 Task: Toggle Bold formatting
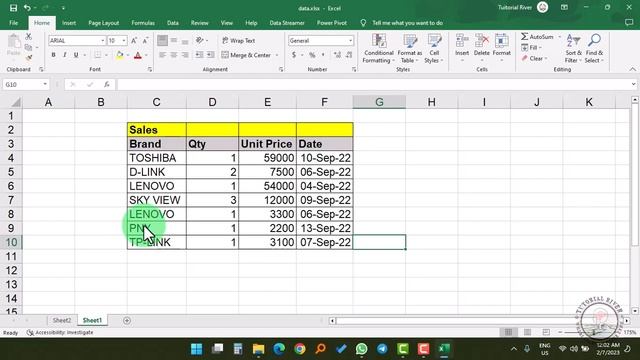(53, 55)
